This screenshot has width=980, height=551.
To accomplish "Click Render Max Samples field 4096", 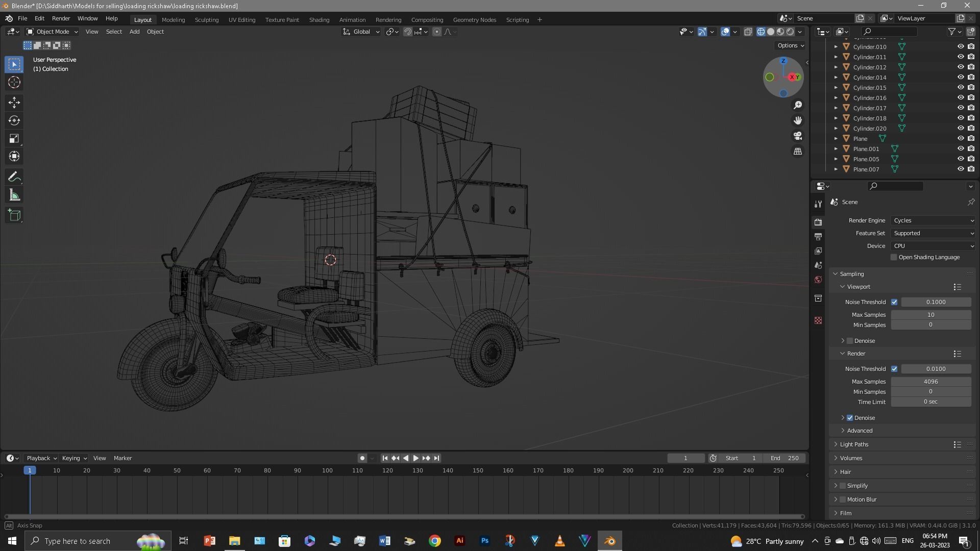I will [x=931, y=382].
